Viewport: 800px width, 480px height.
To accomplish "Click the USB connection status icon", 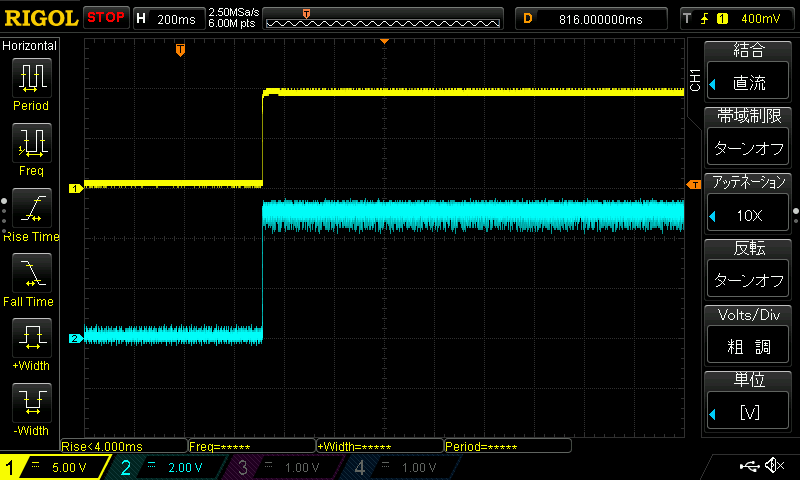I will (749, 466).
